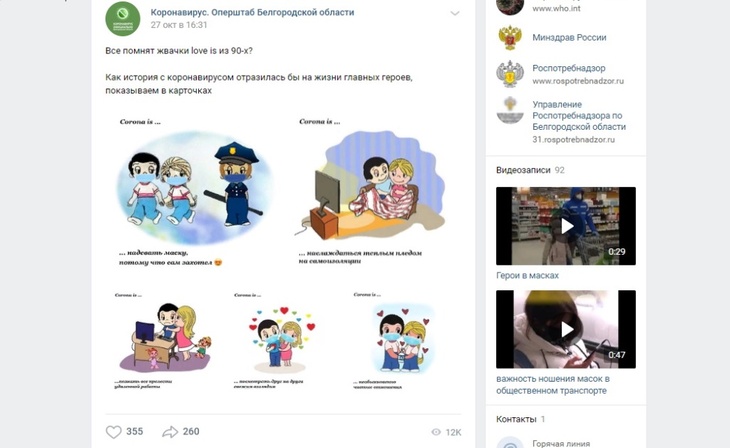Open the Видеозаписи section header

pos(523,170)
